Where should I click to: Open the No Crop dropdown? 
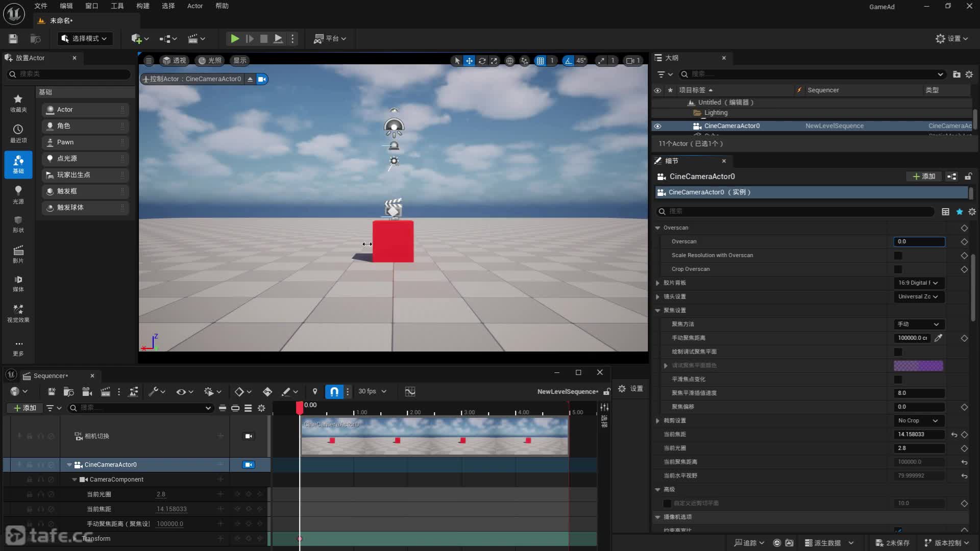(918, 420)
